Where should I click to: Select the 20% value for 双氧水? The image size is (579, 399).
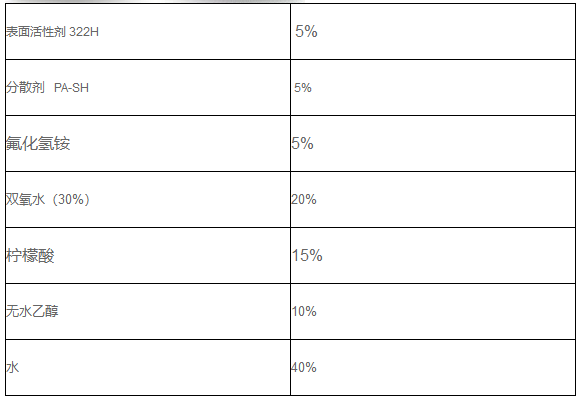304,200
